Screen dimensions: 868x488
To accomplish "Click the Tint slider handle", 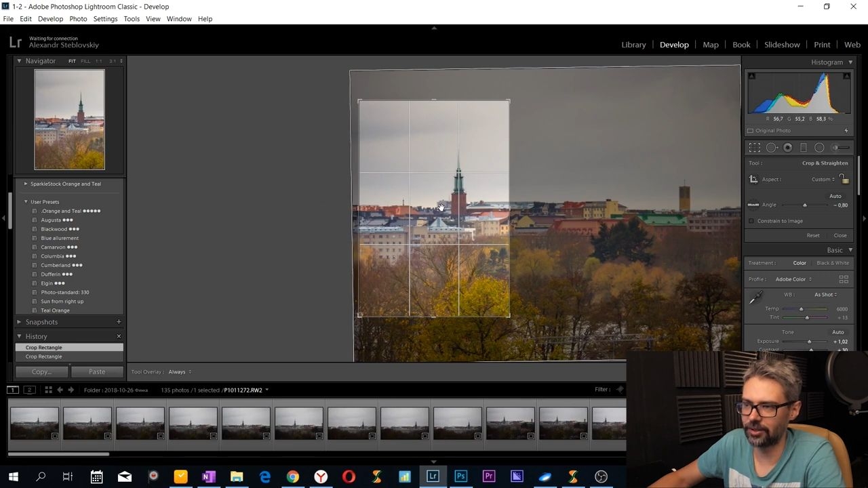I will (807, 317).
